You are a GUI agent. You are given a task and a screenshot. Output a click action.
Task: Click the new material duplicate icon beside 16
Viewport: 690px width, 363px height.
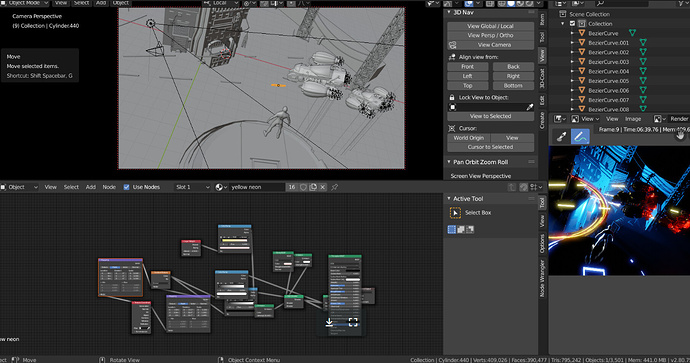pyautogui.click(x=313, y=187)
